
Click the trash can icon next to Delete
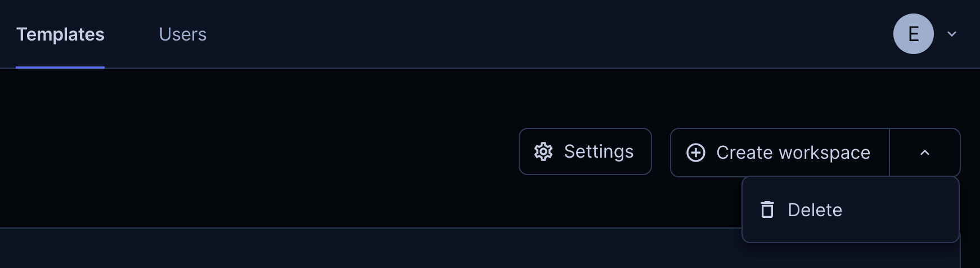tap(767, 209)
